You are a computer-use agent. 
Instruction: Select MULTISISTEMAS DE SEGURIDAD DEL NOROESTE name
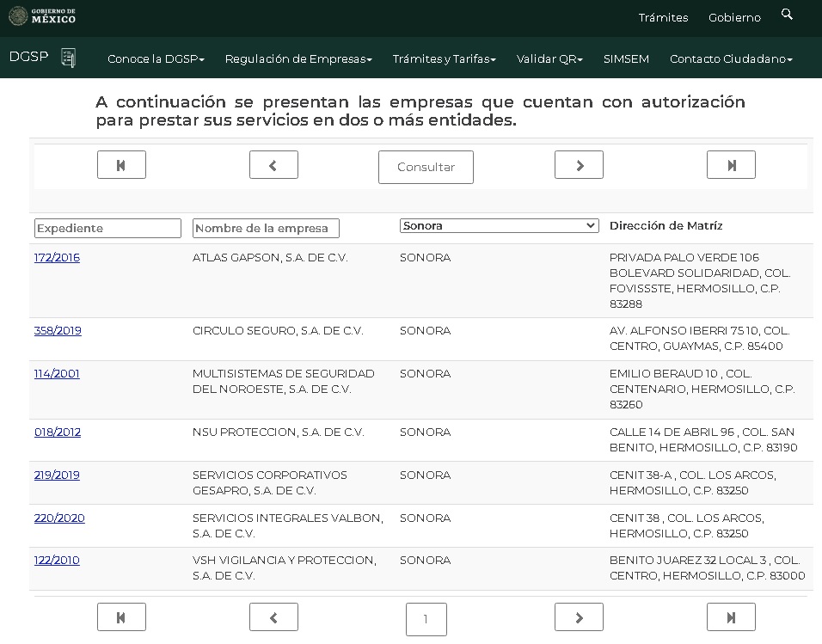(x=283, y=381)
